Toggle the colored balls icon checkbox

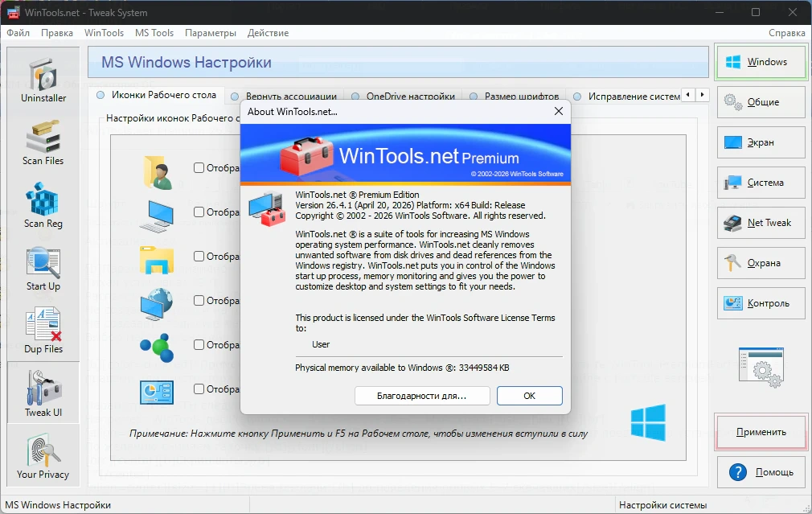(x=199, y=344)
